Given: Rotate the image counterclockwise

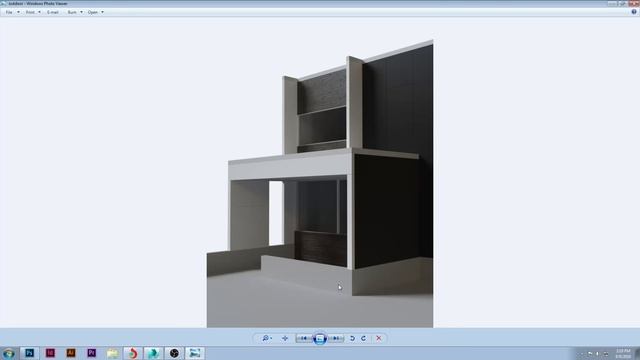Looking at the screenshot, I should (x=352, y=338).
